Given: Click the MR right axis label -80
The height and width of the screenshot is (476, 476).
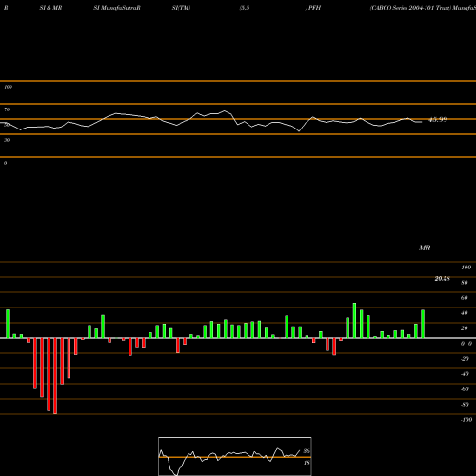Looking at the screenshot, I should [465, 405].
